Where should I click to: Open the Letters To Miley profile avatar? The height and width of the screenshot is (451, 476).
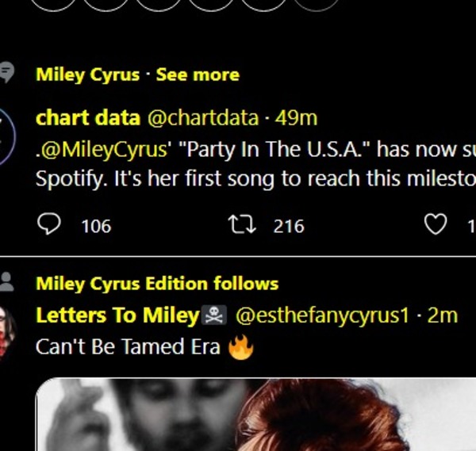click(6, 330)
